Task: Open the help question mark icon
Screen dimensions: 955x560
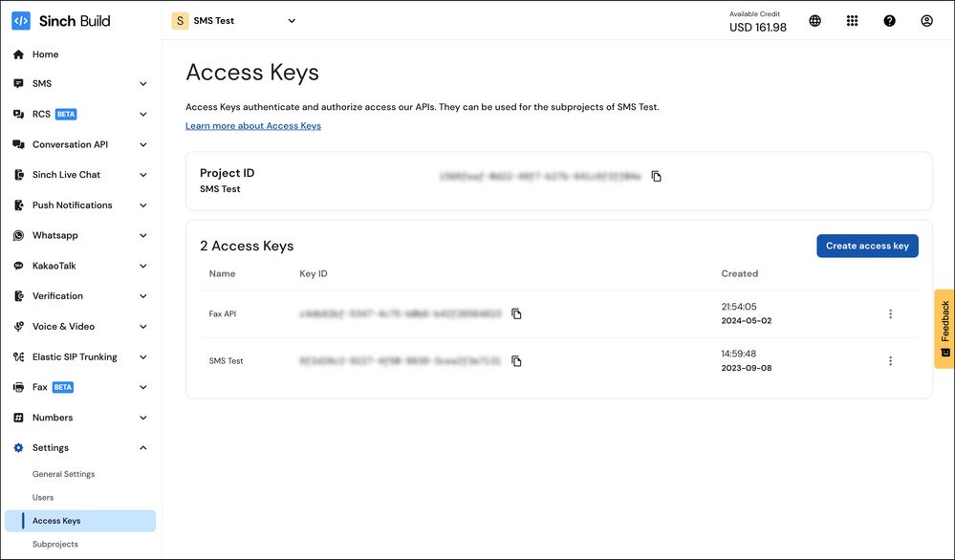Action: (x=890, y=21)
